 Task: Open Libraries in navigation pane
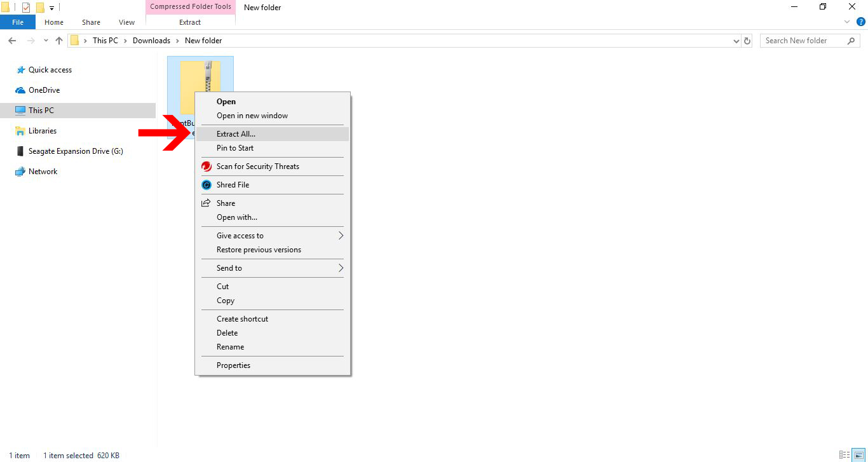click(x=43, y=131)
